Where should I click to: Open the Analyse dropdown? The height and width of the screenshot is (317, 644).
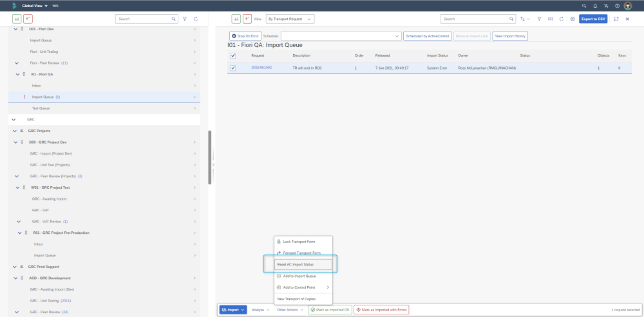260,310
